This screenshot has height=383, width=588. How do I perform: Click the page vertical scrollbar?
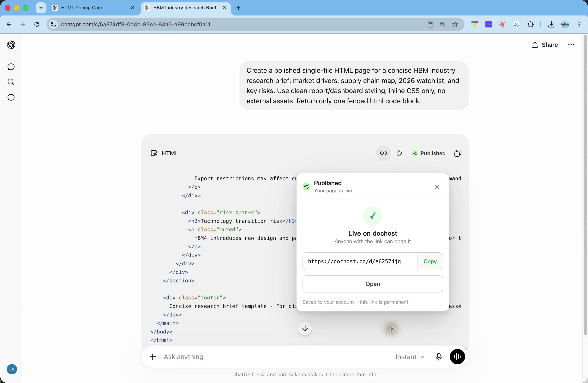[x=585, y=185]
